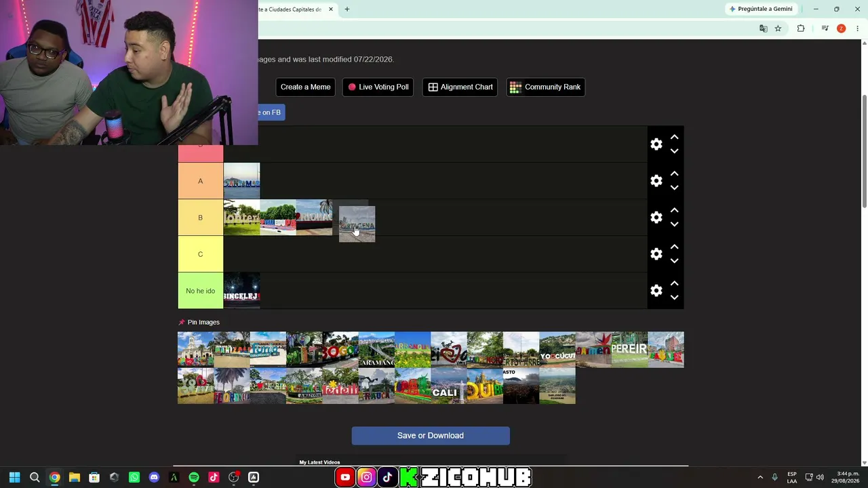
Task: Select the tier B label
Action: tap(201, 218)
